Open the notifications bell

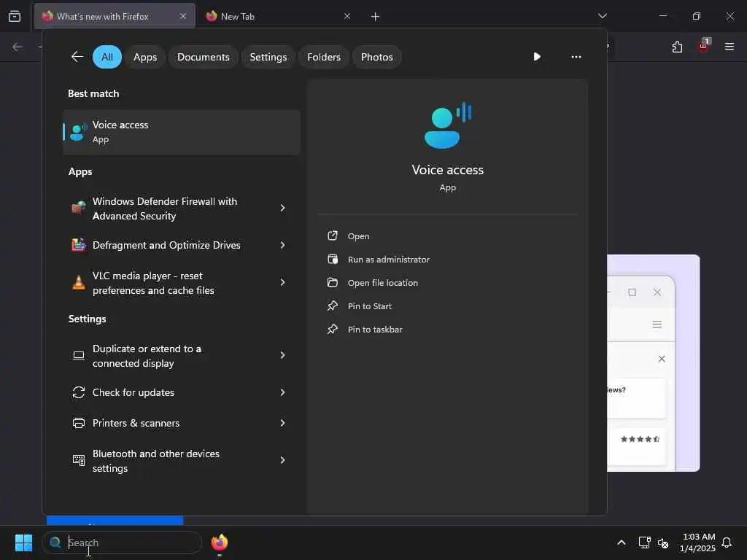click(x=727, y=542)
